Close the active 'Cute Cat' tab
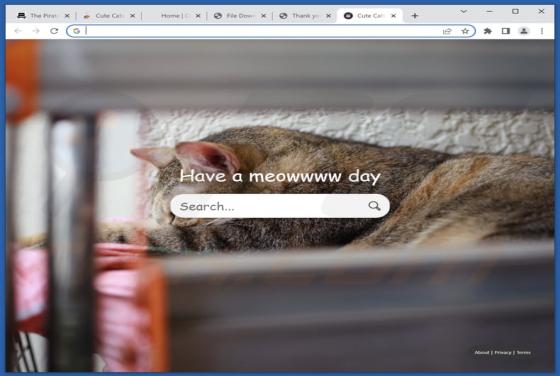This screenshot has height=376, width=560. tap(393, 16)
